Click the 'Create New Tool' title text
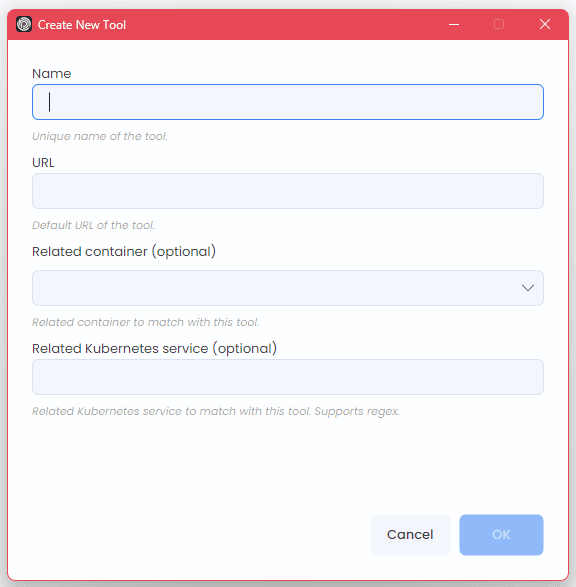 click(x=82, y=25)
